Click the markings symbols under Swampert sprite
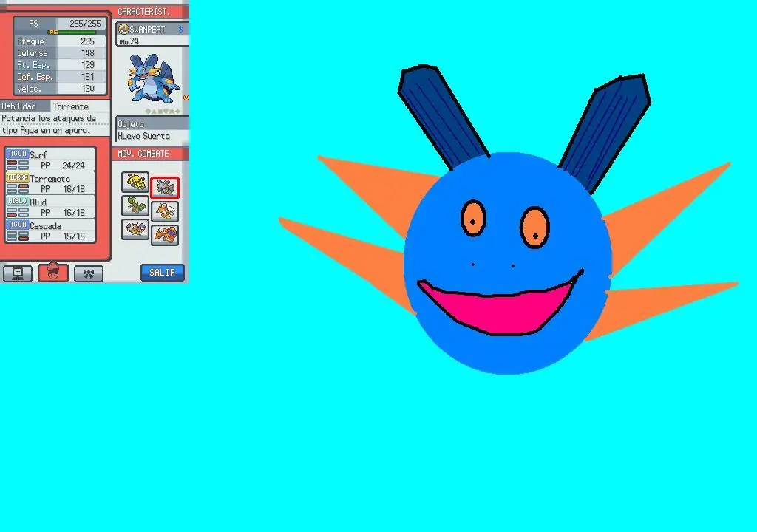 coord(163,112)
